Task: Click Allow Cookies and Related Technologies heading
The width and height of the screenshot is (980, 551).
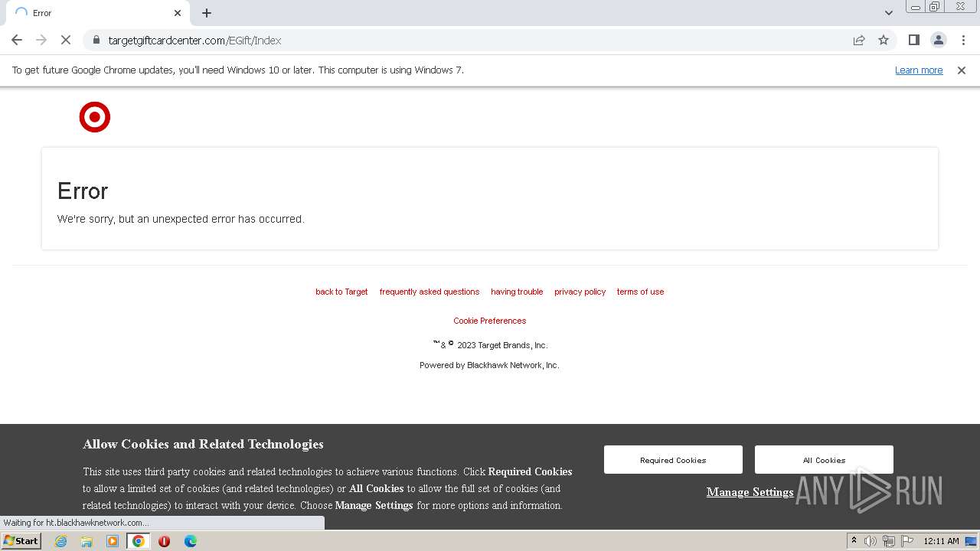Action: [x=203, y=444]
